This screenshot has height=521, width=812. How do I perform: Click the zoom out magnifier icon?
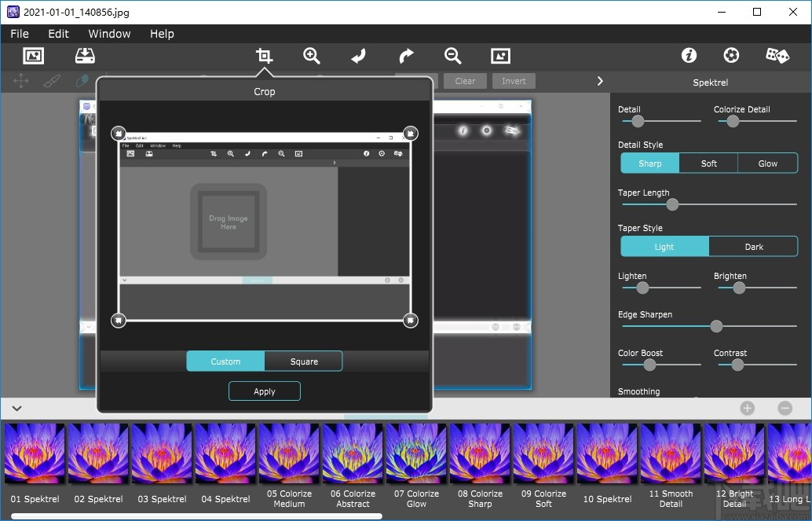[452, 56]
